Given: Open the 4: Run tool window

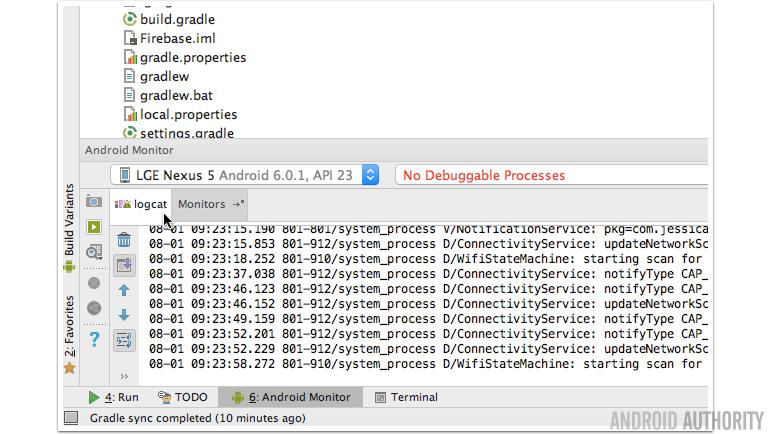Looking at the screenshot, I should tap(113, 397).
